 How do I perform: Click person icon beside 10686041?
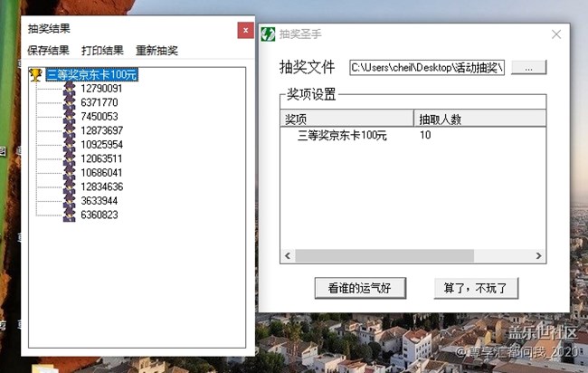[x=70, y=173]
